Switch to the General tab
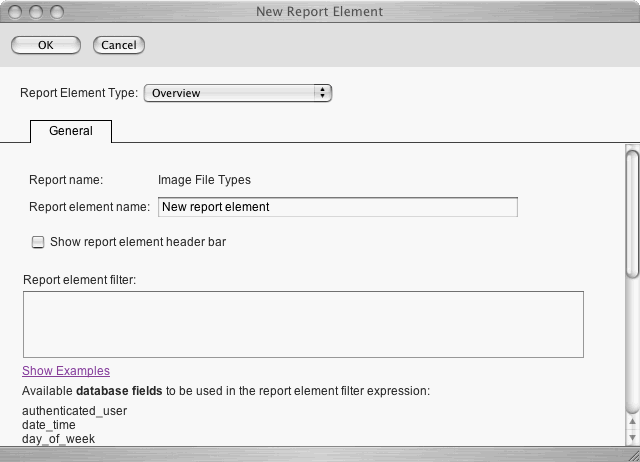The width and height of the screenshot is (640, 462). pyautogui.click(x=71, y=131)
